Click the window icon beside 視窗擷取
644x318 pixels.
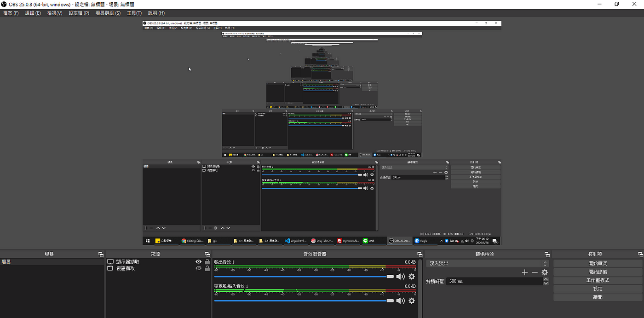[x=110, y=268]
